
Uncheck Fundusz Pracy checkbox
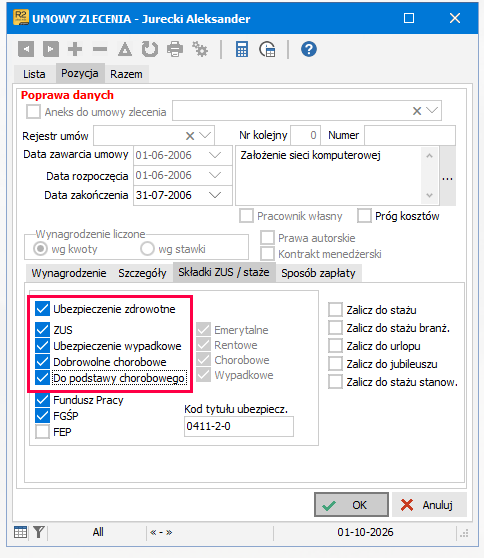point(42,400)
